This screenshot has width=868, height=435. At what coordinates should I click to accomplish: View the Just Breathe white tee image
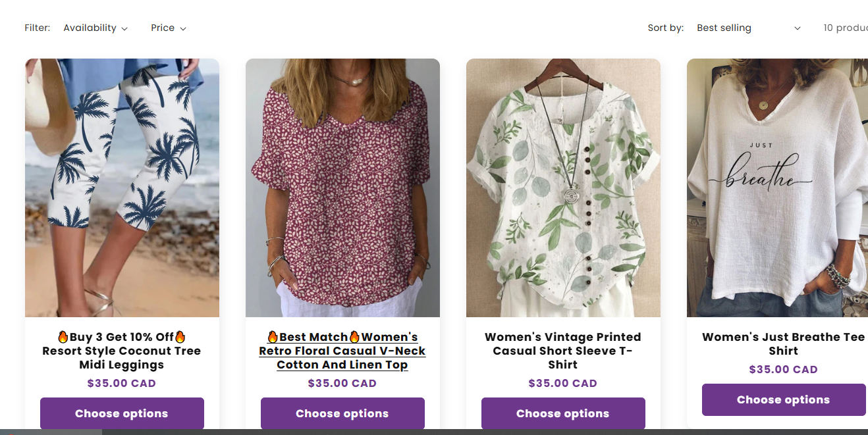[777, 188]
